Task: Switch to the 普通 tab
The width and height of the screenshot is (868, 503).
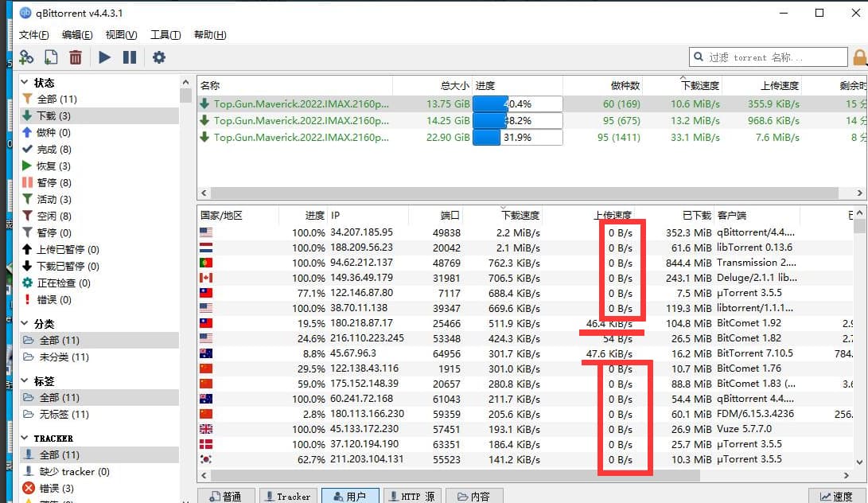Action: point(227,496)
